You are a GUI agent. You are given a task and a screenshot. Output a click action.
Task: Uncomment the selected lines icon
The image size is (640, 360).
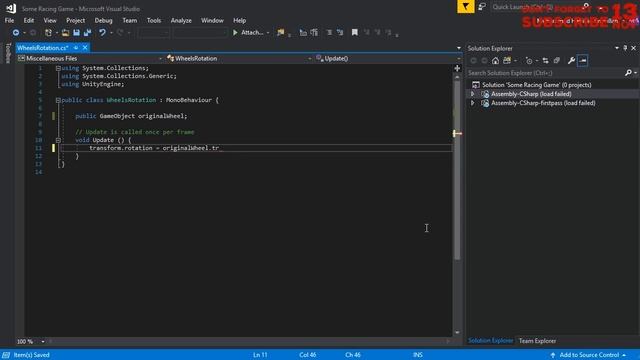tap(340, 32)
